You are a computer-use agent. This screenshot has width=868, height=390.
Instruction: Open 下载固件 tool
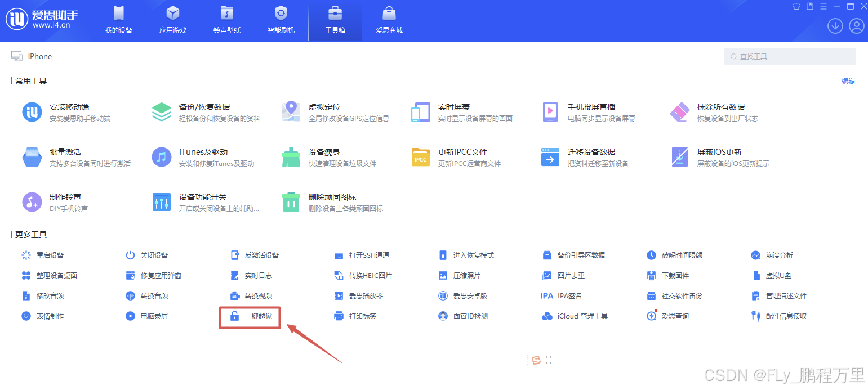click(x=667, y=275)
